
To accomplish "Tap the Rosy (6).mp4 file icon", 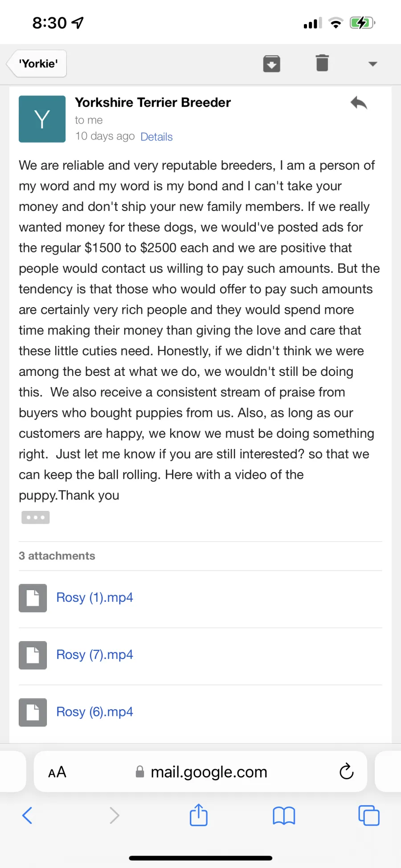I will pos(33,712).
